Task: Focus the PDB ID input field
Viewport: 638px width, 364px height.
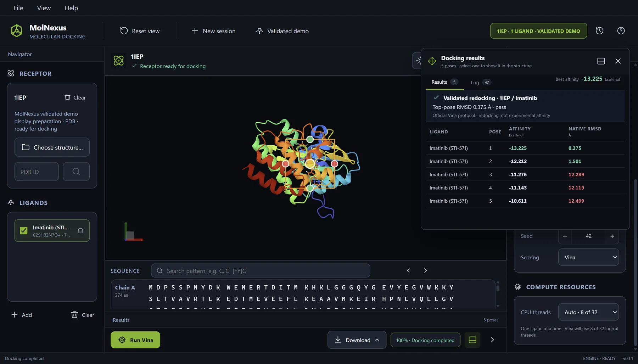Action: coord(37,172)
